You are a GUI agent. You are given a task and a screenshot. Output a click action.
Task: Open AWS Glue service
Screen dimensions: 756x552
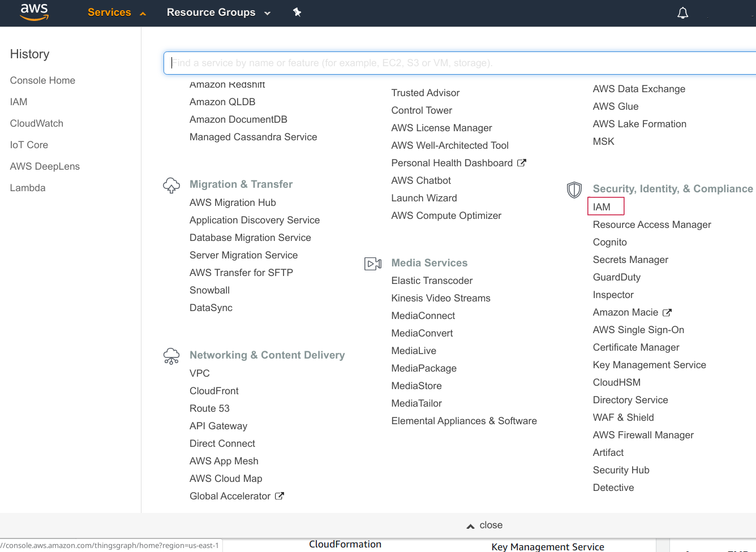coord(616,106)
